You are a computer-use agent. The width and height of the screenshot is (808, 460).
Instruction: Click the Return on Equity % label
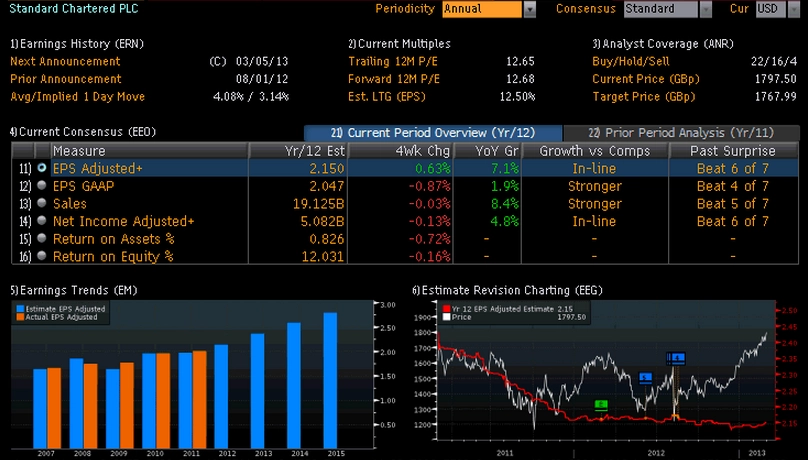click(x=113, y=256)
